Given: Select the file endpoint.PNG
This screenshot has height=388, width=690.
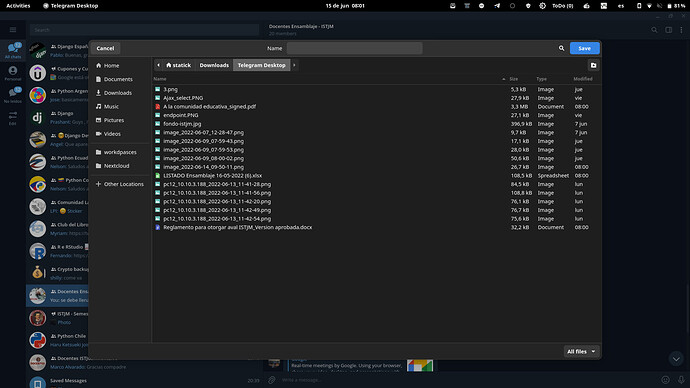Looking at the screenshot, I should pos(180,115).
